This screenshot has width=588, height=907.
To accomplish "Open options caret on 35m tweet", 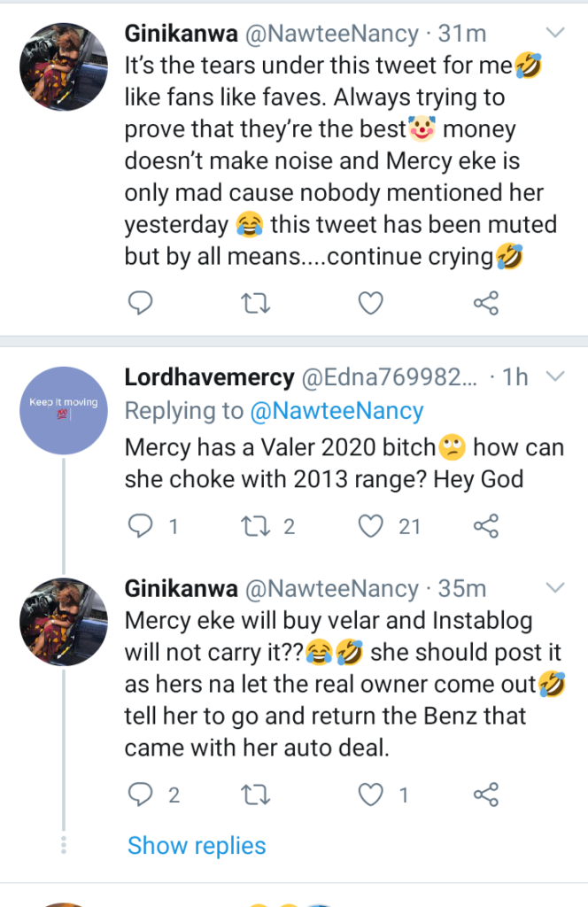I will 555,588.
